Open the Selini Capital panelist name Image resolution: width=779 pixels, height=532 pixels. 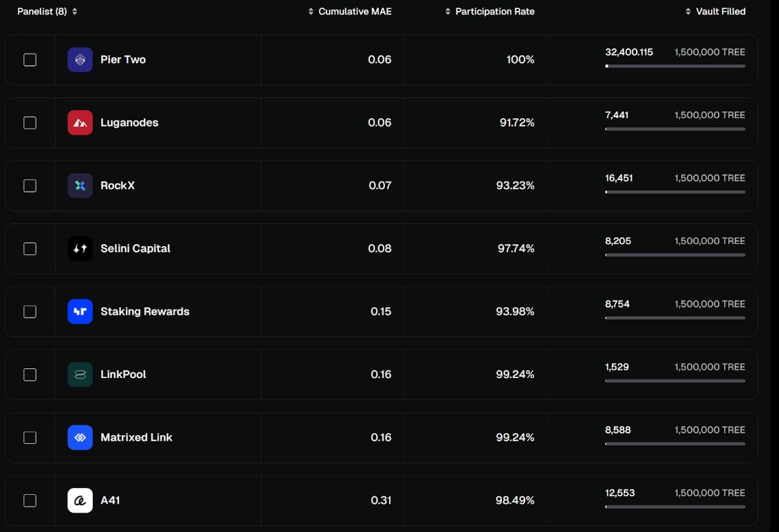point(135,248)
